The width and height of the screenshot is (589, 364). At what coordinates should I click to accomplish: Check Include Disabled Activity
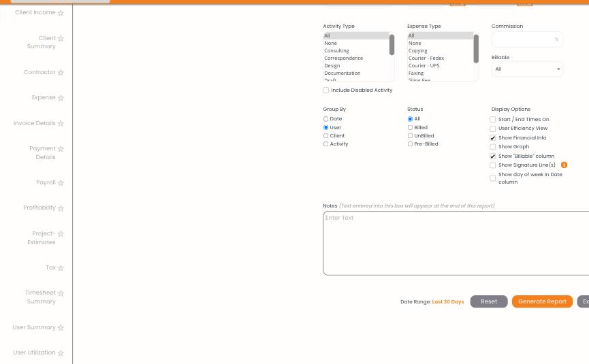325,90
